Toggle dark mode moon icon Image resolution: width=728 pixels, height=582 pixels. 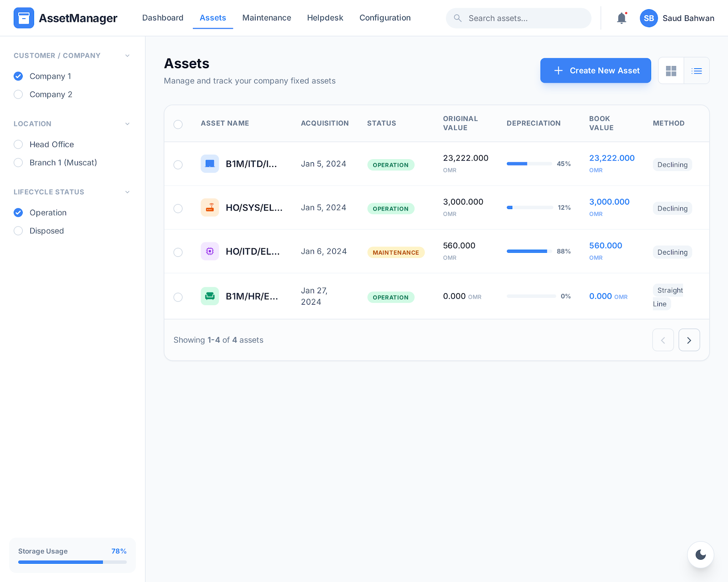(701, 555)
